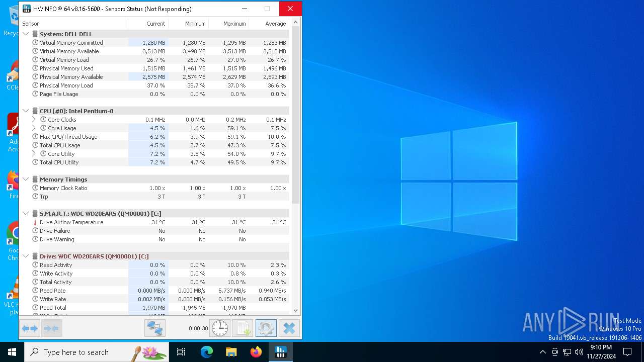Select the Virtual Memory Available row

point(154,51)
